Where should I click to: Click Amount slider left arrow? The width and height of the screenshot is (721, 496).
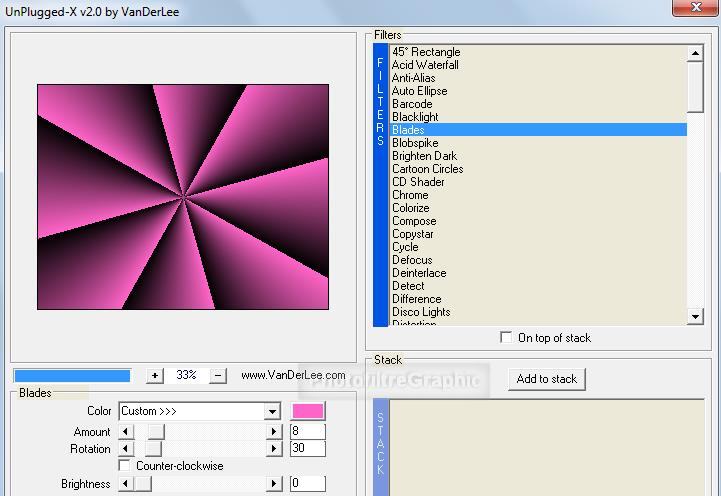[126, 432]
